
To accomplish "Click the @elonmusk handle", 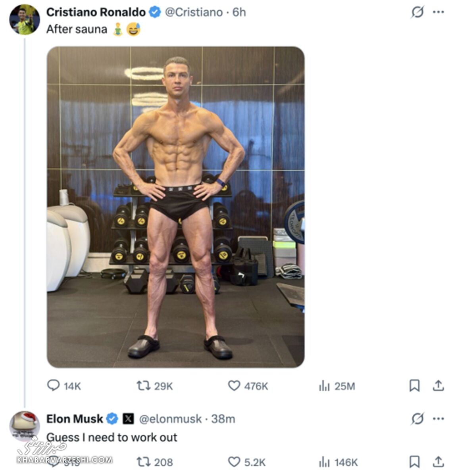I will [170, 419].
